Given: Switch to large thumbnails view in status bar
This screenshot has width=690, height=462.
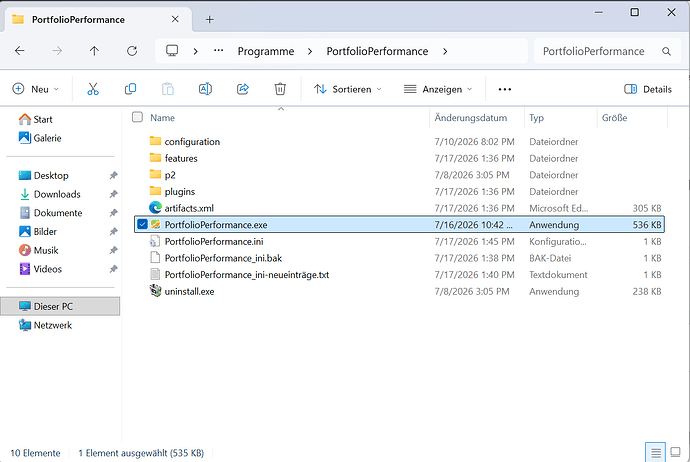Looking at the screenshot, I should tap(675, 452).
